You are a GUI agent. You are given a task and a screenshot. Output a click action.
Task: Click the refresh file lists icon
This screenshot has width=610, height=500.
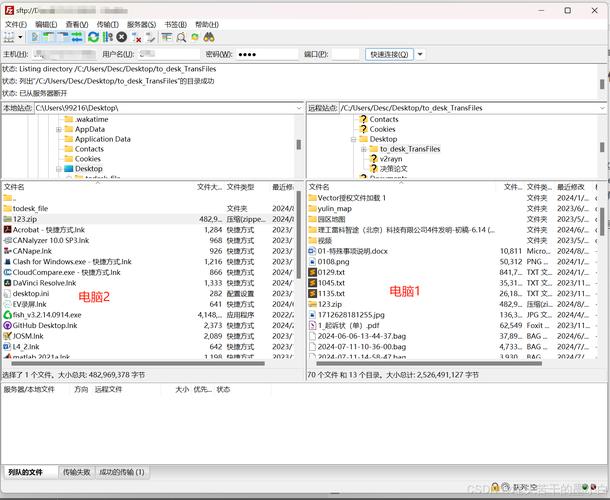[93, 37]
